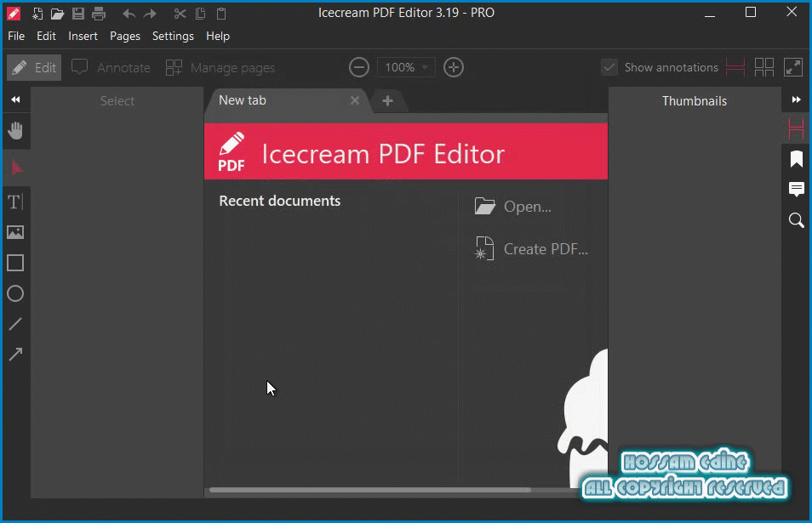
Task: Toggle Show annotations checkbox
Action: point(609,67)
